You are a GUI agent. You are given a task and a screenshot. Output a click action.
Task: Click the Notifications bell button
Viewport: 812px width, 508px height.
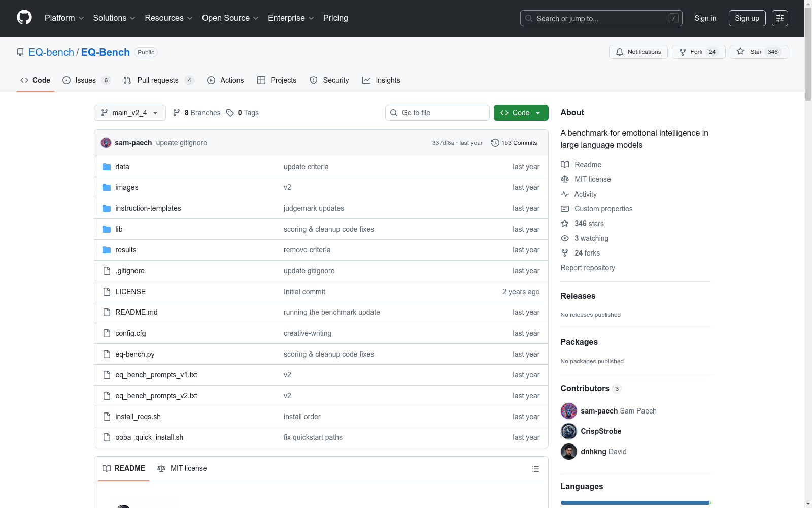click(x=638, y=52)
